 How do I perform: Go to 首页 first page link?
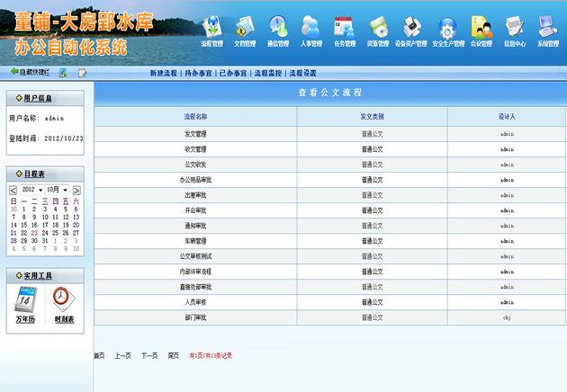99,356
